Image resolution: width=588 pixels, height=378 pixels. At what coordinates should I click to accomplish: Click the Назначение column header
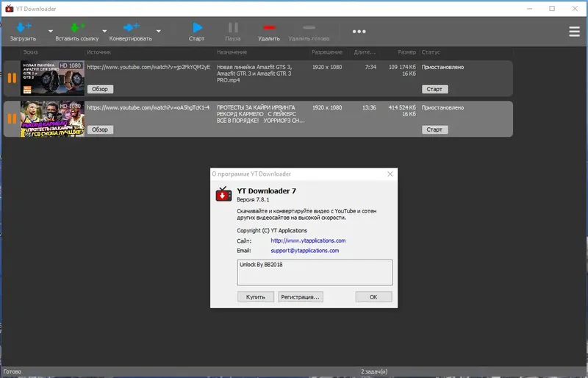click(x=232, y=52)
